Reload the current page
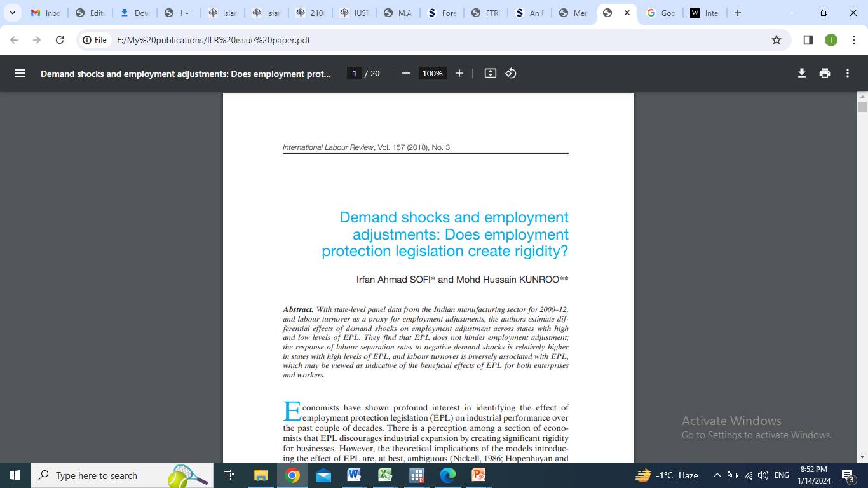Viewport: 868px width, 488px height. click(x=60, y=40)
